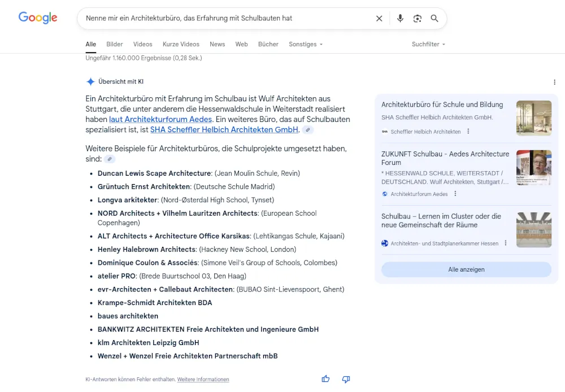
Task: Click 'baues architekten' list entry
Action: click(128, 316)
